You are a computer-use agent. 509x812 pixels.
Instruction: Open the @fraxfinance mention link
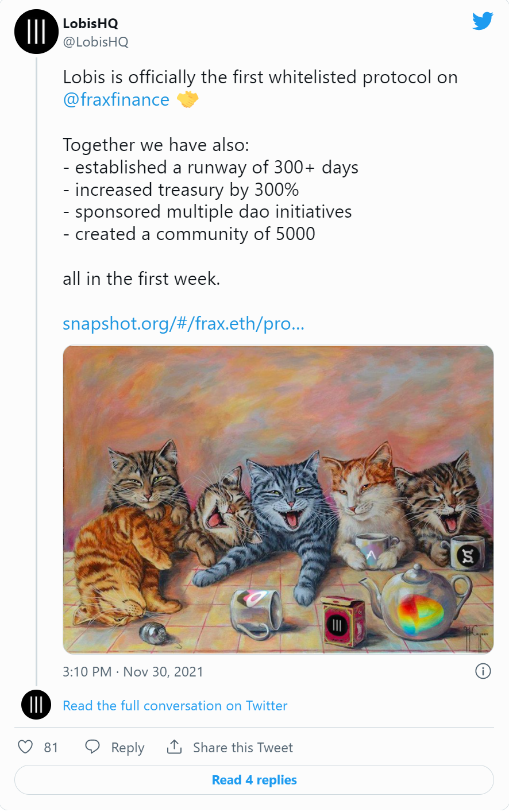(116, 99)
